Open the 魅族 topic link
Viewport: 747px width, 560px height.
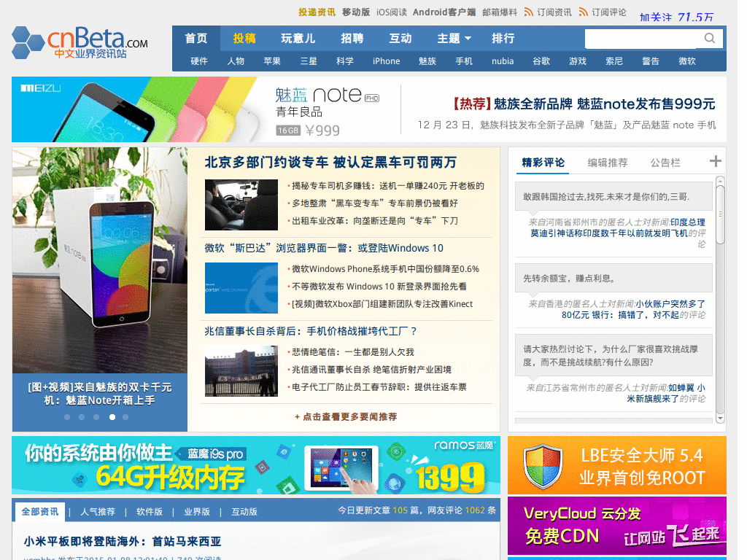[x=427, y=61]
